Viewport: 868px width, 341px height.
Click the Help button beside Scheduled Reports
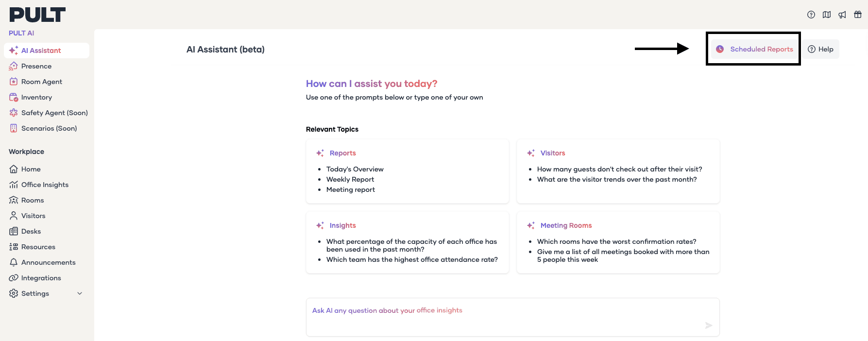point(820,49)
